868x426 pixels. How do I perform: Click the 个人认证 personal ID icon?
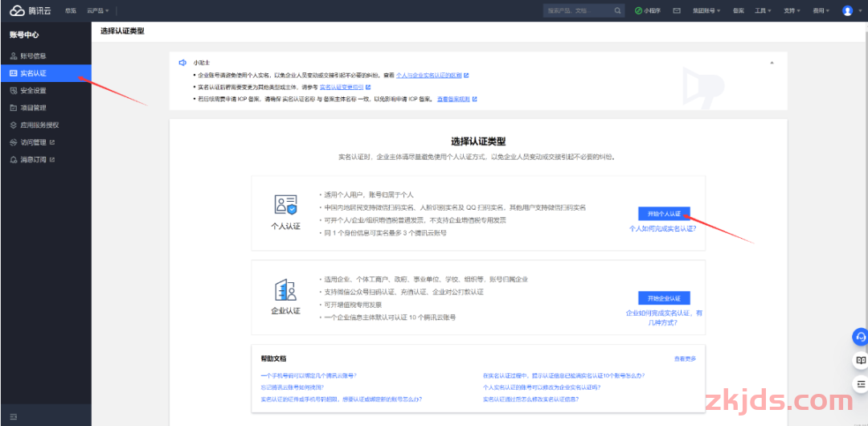point(285,205)
